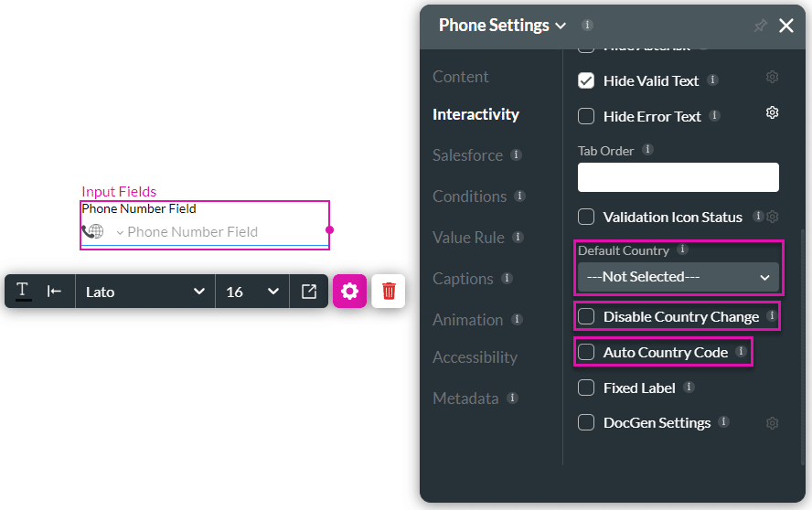Open element settings via pink gear icon
This screenshot has width=812, height=510.
pos(349,292)
